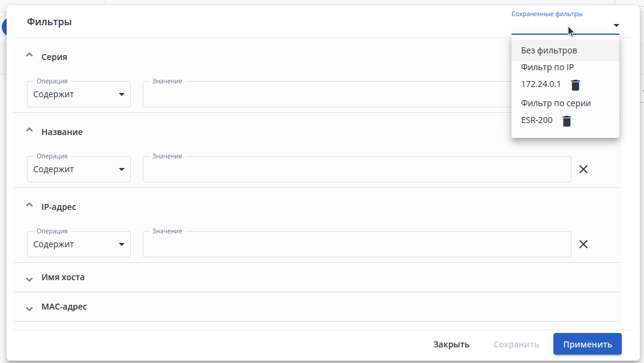Choose saved filter 172.24.0.1
Image resolution: width=644 pixels, height=363 pixels.
click(x=541, y=85)
